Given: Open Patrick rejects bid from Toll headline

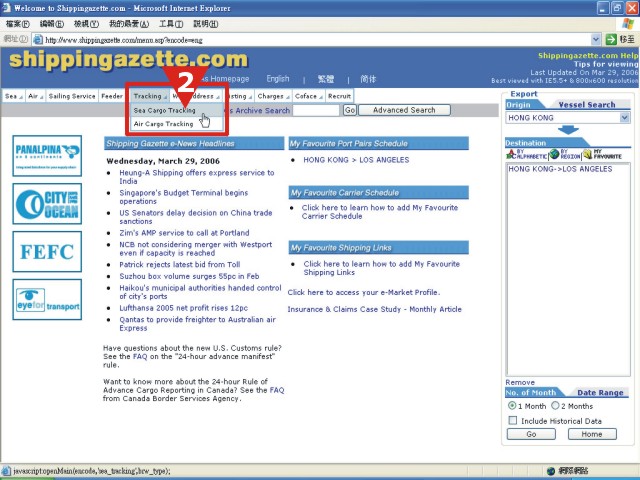Looking at the screenshot, I should coord(180,264).
